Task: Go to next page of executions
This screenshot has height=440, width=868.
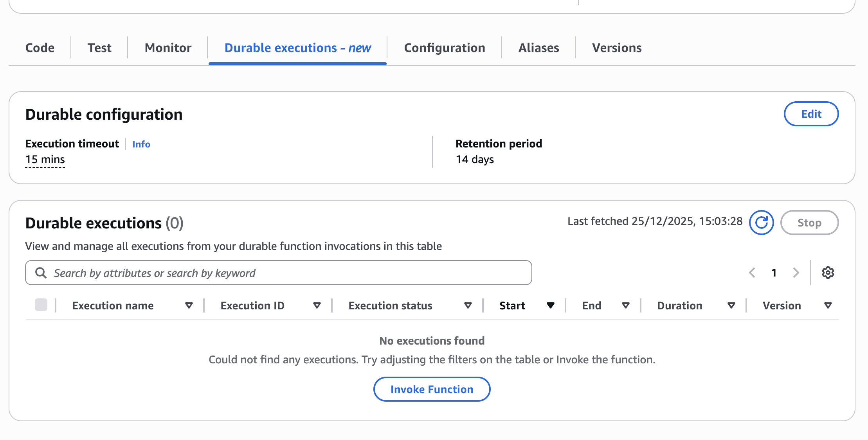Action: pyautogui.click(x=795, y=272)
